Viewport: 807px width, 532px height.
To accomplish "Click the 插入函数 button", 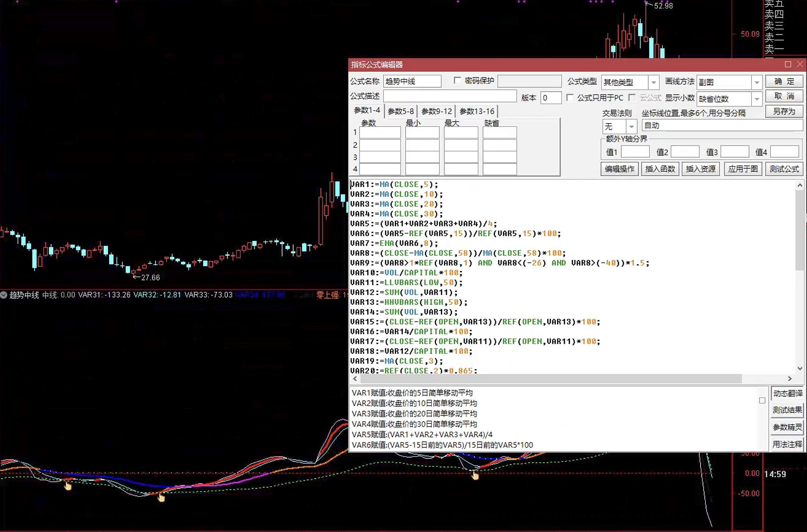I will (x=660, y=169).
